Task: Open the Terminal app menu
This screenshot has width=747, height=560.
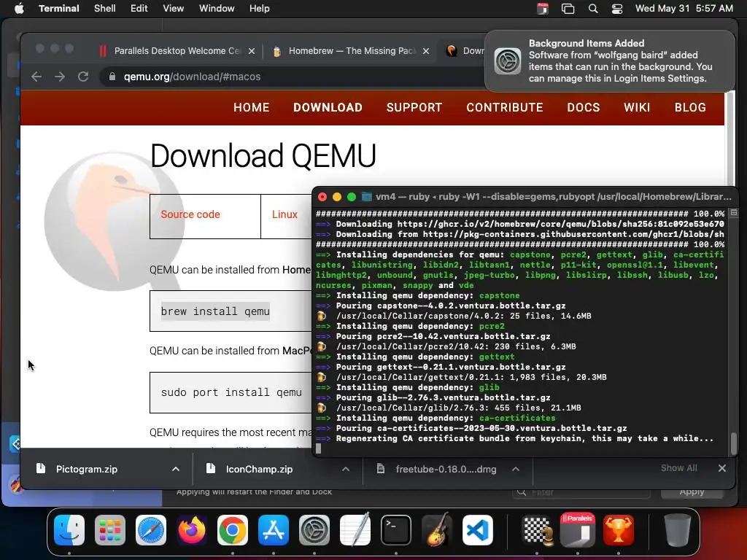Action: [59, 9]
